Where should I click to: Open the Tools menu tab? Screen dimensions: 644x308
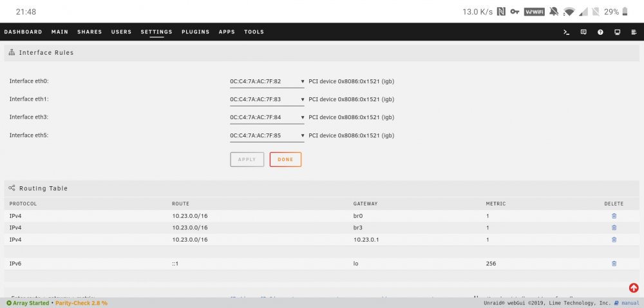(254, 32)
